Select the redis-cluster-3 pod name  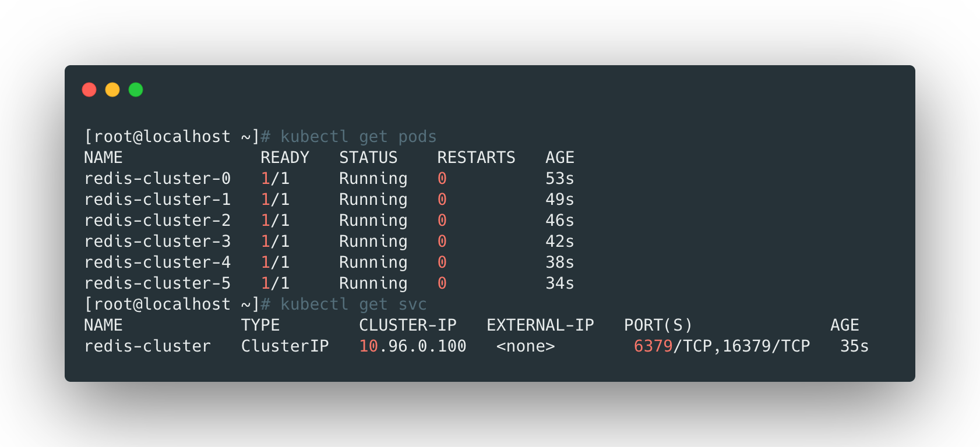(x=157, y=242)
